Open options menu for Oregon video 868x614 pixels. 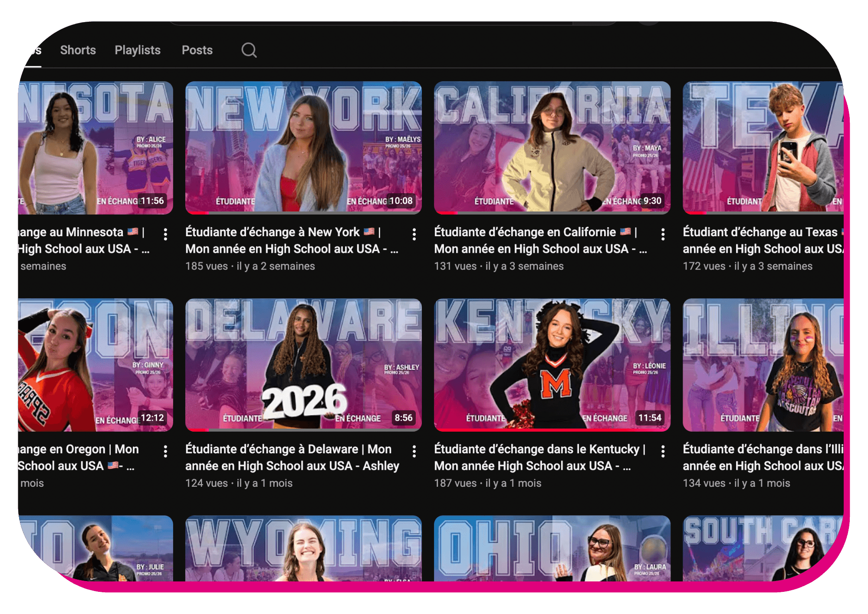point(165,452)
